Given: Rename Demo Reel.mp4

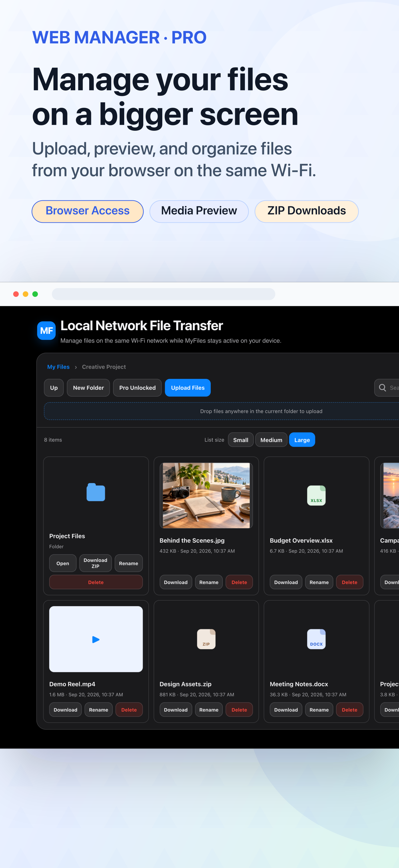Looking at the screenshot, I should 99,709.
